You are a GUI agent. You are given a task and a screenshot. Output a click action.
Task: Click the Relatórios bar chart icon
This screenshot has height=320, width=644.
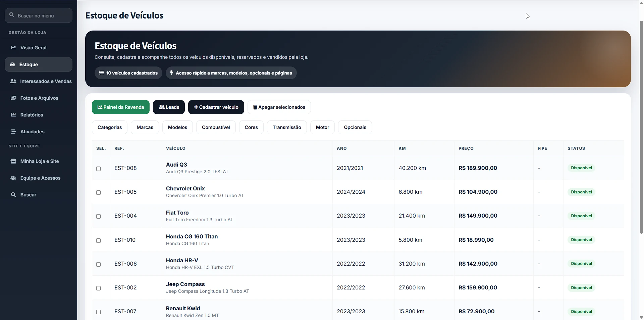coord(13,115)
